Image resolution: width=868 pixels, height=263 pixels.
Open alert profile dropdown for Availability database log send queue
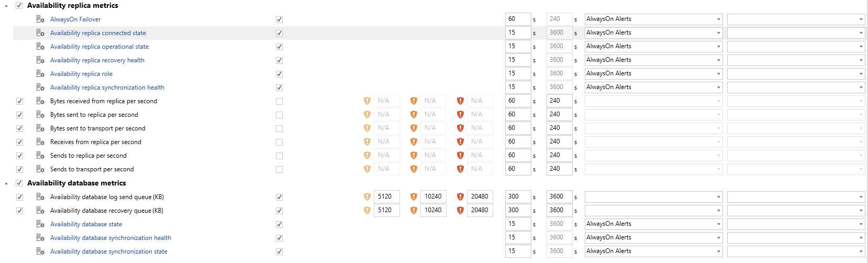[653, 196]
